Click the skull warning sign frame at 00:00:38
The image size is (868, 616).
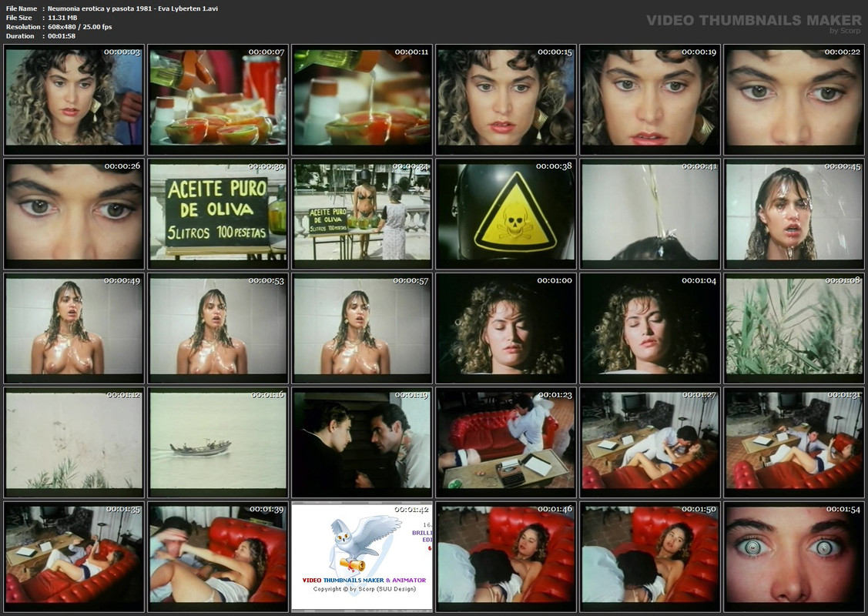[506, 213]
